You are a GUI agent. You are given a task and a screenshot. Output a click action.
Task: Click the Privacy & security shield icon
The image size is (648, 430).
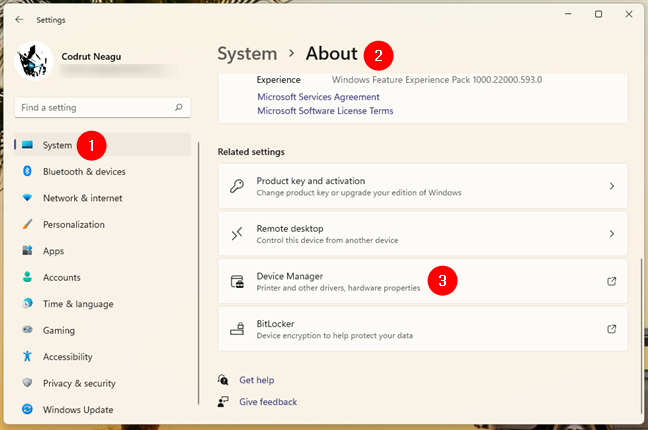click(27, 382)
